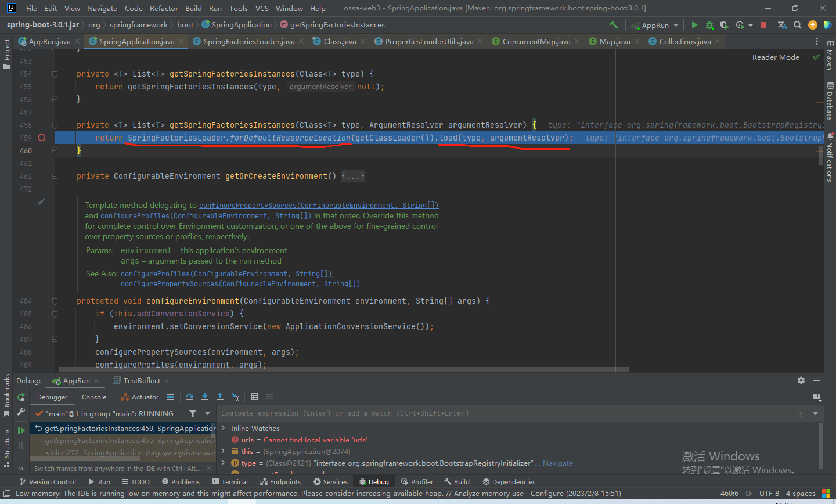The height and width of the screenshot is (504, 836).
Task: Open the Navigate menu
Action: click(x=102, y=8)
